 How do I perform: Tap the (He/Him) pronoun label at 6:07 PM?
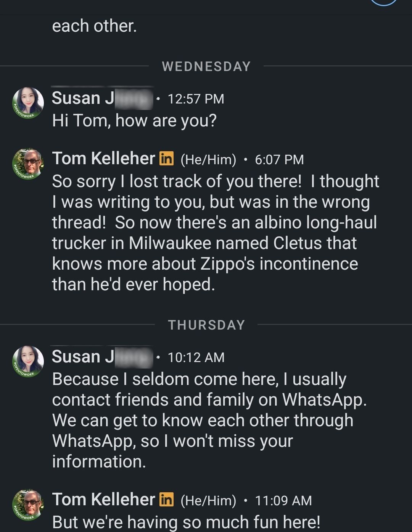point(208,160)
